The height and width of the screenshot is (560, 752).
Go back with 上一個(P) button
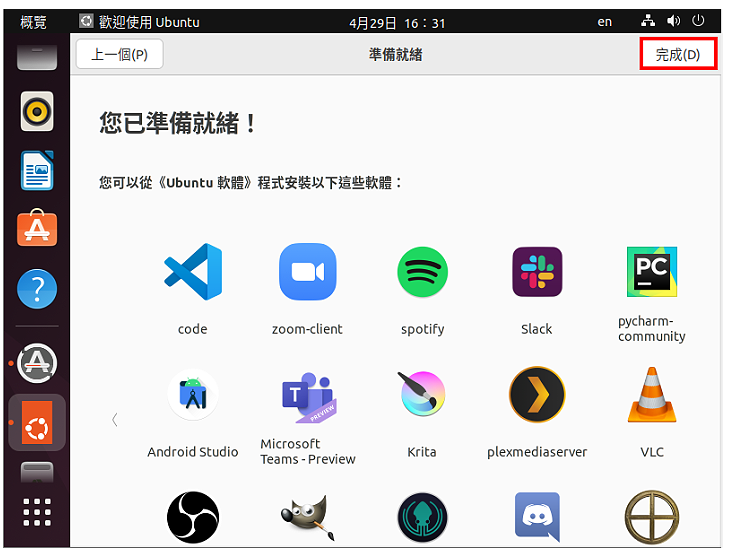pyautogui.click(x=119, y=54)
